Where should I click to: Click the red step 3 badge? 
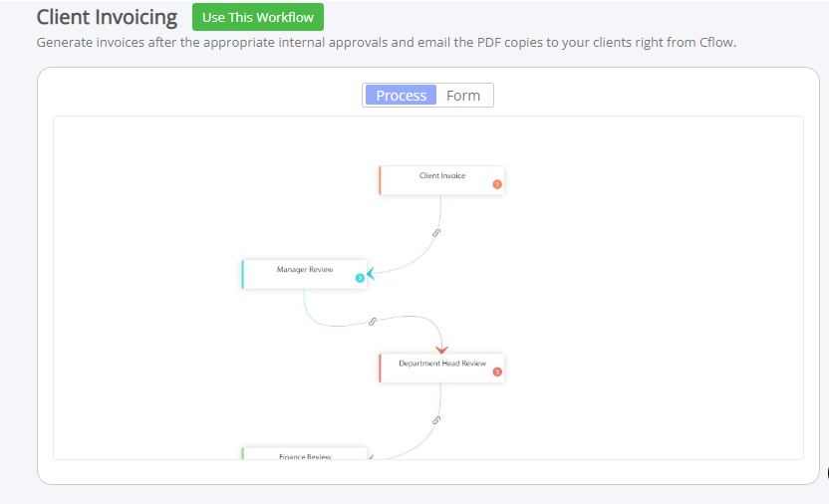point(497,372)
